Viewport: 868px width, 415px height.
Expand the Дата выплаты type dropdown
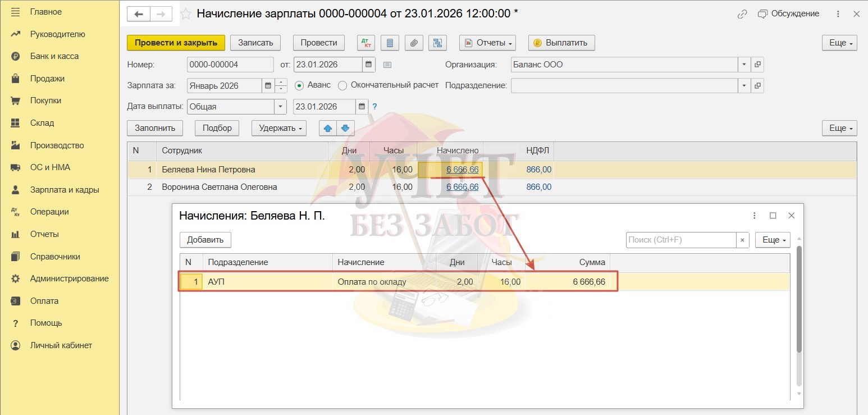(x=280, y=107)
